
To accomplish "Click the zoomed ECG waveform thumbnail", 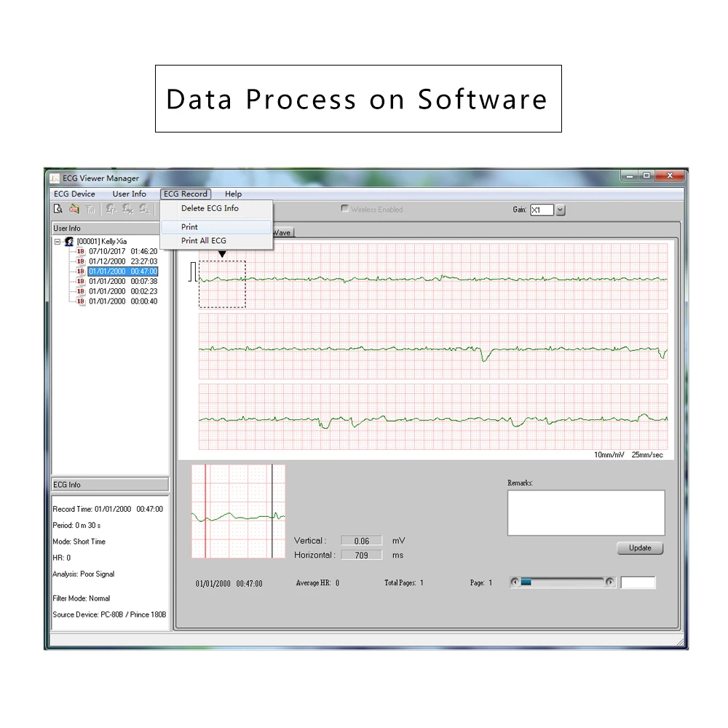I will pos(238,511).
